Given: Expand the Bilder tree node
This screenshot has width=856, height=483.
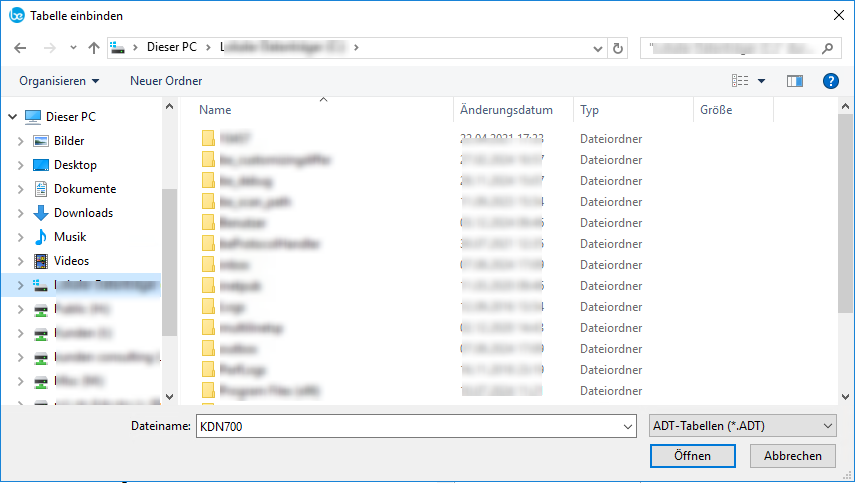Looking at the screenshot, I should point(21,141).
